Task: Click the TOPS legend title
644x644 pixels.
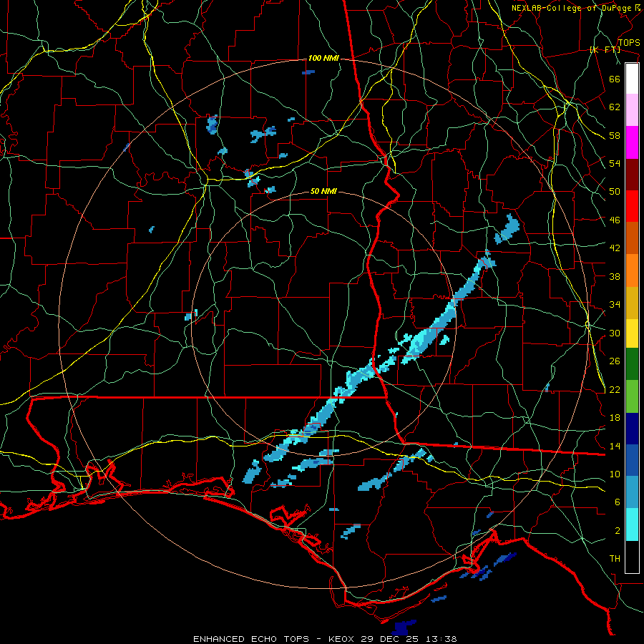Action: 629,43
